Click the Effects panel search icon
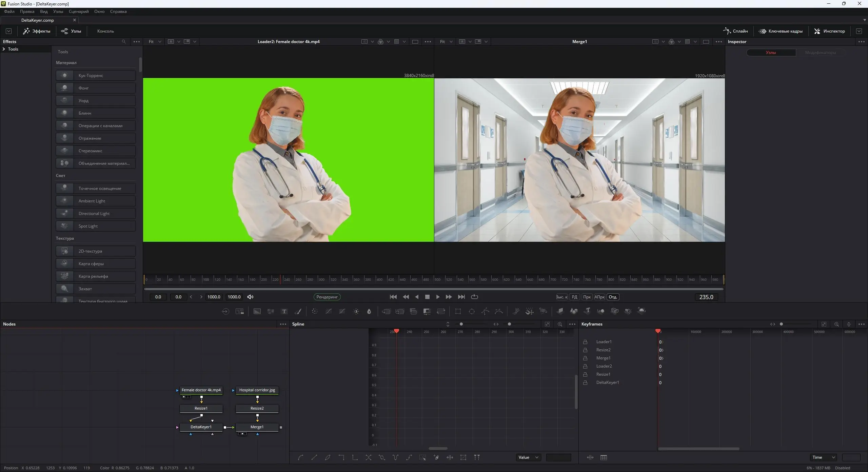868x472 pixels. [x=124, y=42]
